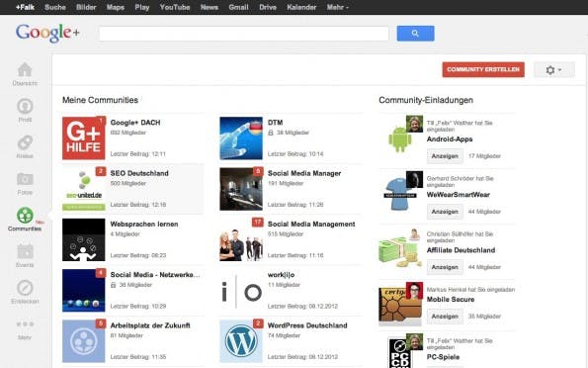Screen dimensions: 588x368
Task: Open the Social Media Manager thumbnail
Action: tap(241, 189)
